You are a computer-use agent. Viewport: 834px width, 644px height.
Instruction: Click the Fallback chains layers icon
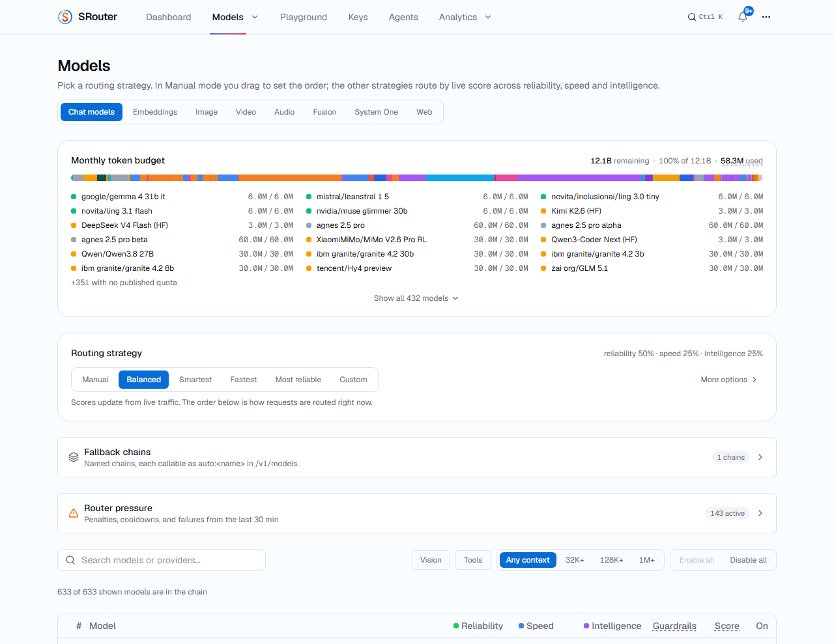[74, 457]
